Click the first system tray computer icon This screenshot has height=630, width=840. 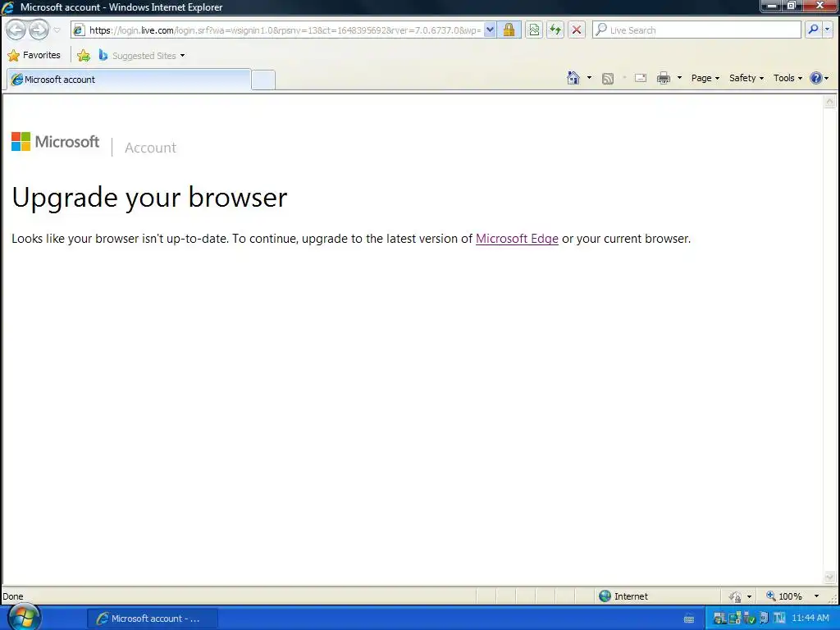tap(720, 619)
